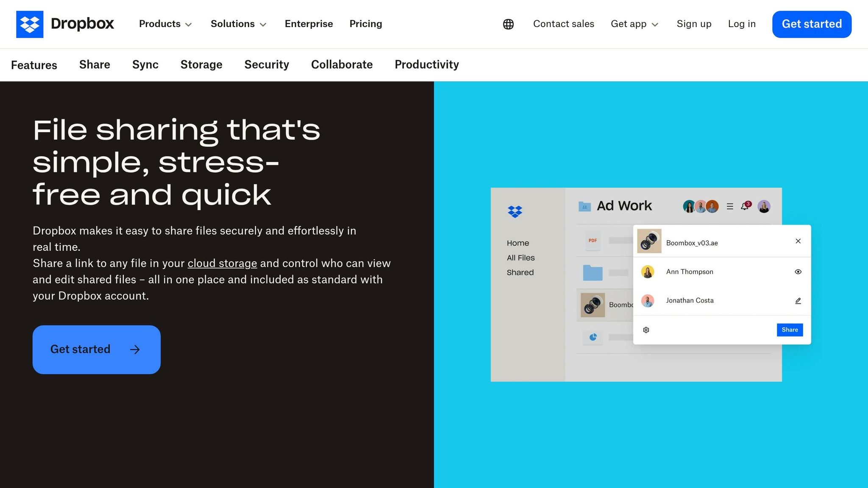This screenshot has width=868, height=488.
Task: Close the Boombox_v03.ae share dialog
Action: (x=798, y=241)
